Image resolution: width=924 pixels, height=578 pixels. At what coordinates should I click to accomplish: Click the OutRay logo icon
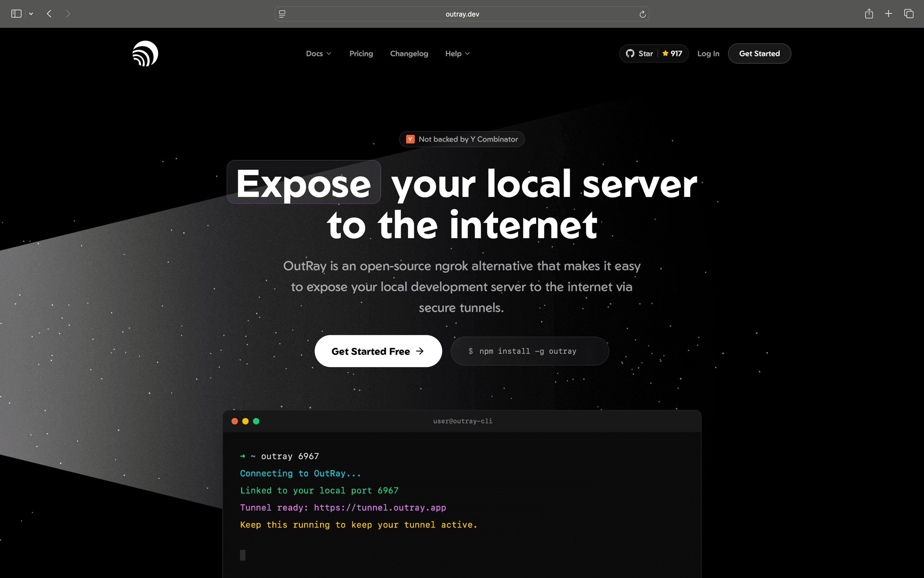click(x=145, y=53)
